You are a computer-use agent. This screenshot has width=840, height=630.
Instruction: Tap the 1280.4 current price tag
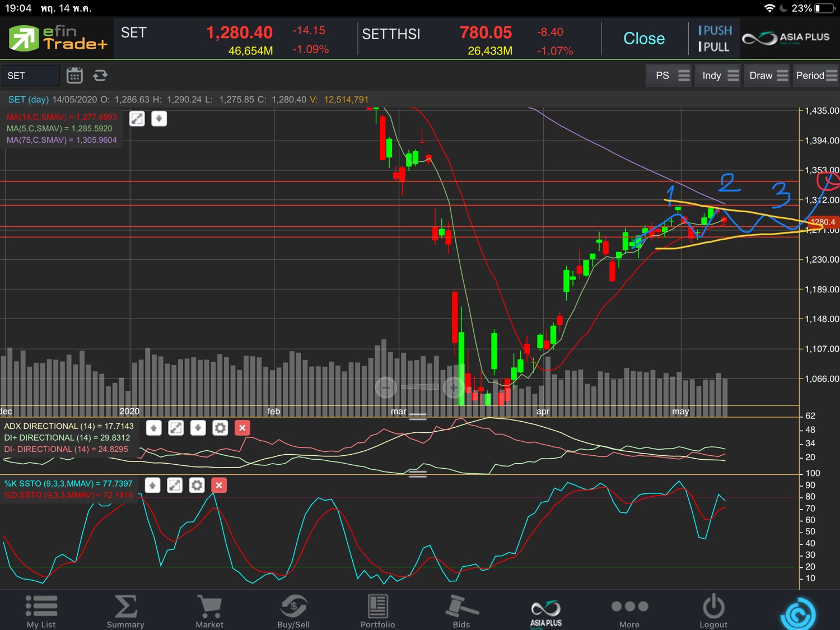coord(822,222)
